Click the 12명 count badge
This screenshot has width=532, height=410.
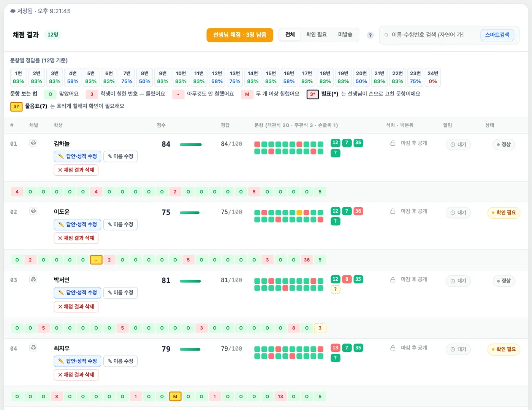coord(53,35)
